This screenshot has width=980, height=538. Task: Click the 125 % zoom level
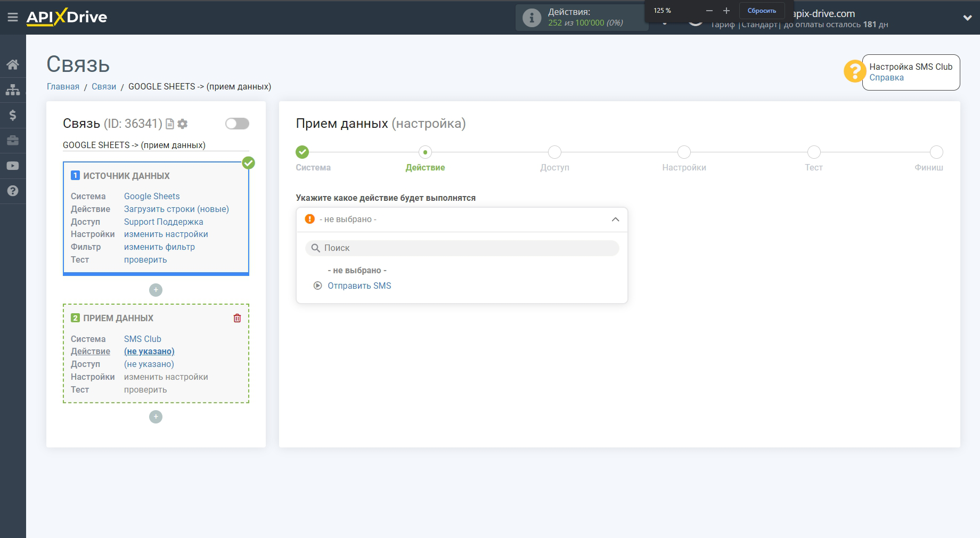(662, 11)
